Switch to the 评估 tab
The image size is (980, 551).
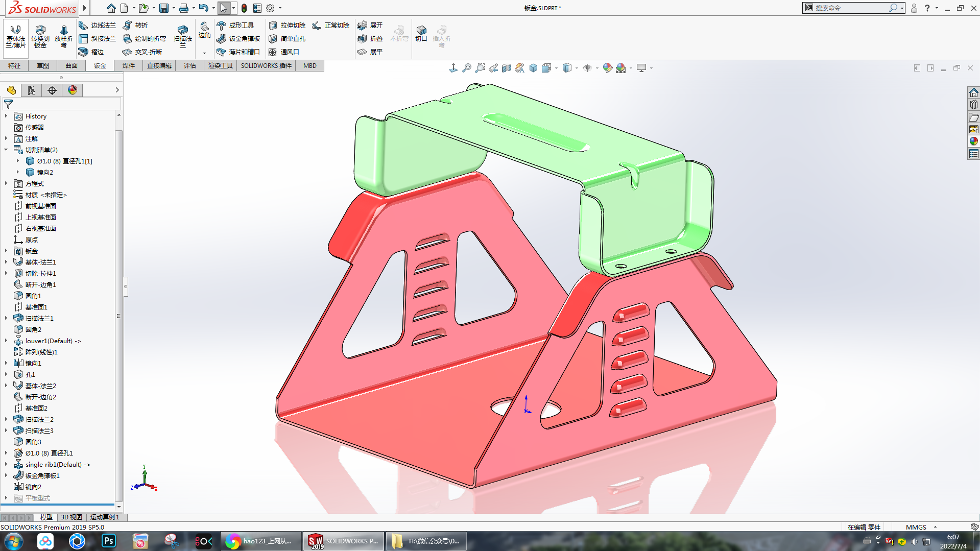(x=190, y=66)
